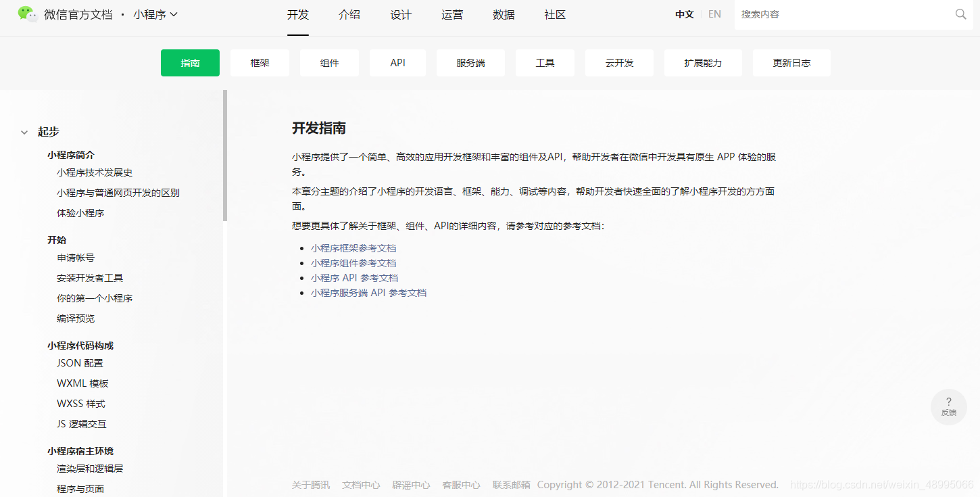
Task: Open the 小程序 dropdown in header
Action: [x=155, y=14]
